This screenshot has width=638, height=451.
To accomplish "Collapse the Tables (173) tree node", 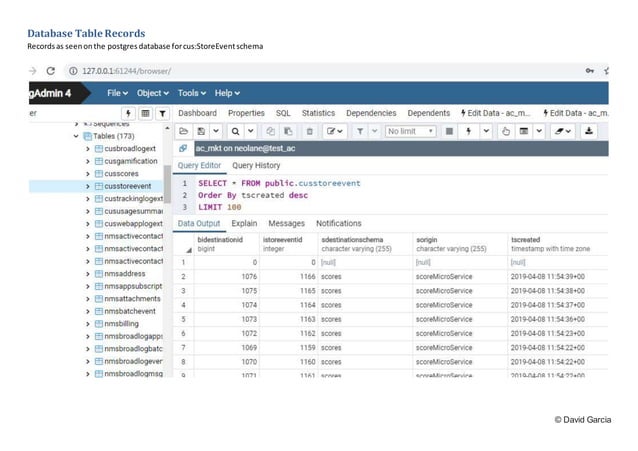I will tap(75, 136).
